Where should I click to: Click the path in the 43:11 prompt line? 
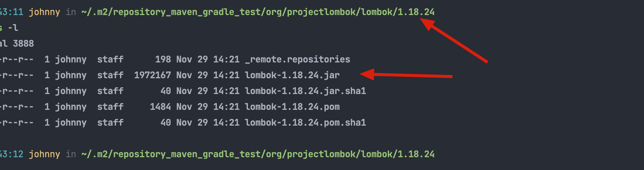tap(258, 12)
